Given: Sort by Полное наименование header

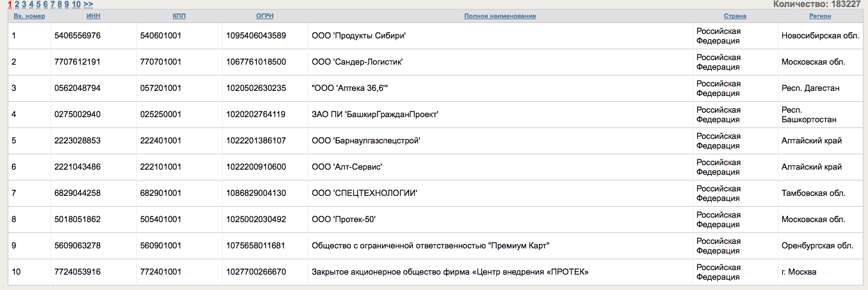Looking at the screenshot, I should (x=500, y=16).
